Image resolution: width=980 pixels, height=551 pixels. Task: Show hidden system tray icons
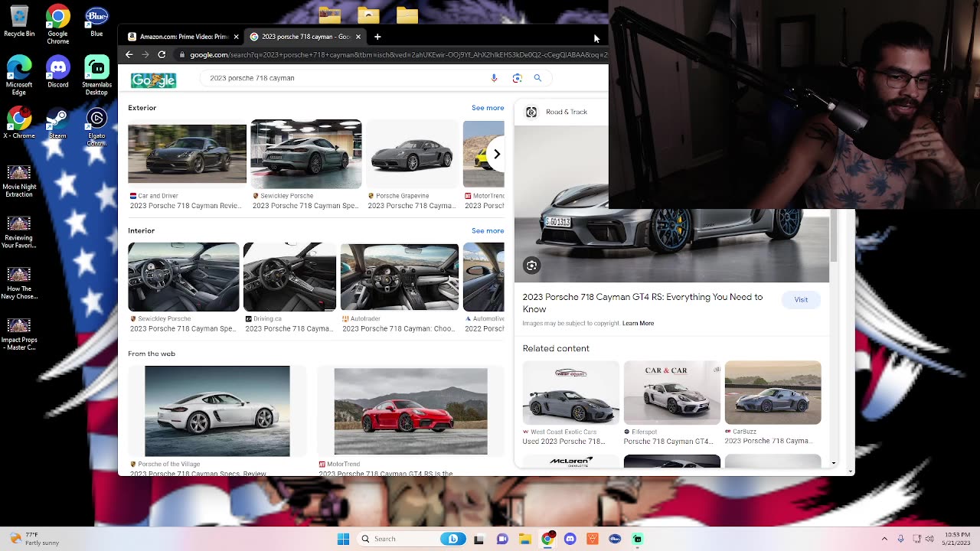click(x=884, y=539)
